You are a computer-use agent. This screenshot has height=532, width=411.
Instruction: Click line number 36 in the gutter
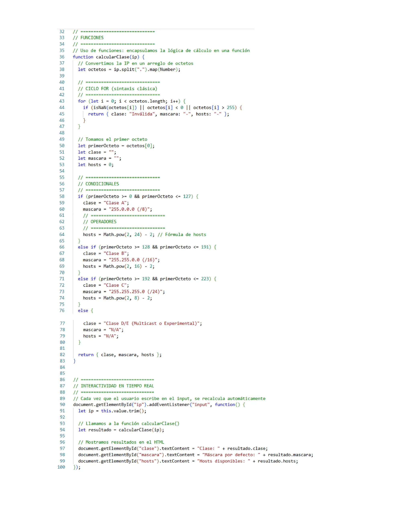pyautogui.click(x=62, y=57)
